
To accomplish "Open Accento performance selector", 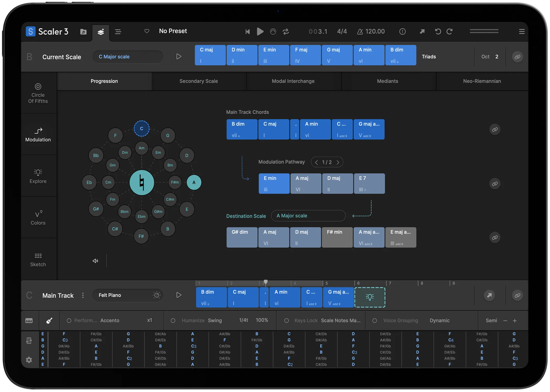I will pyautogui.click(x=110, y=320).
